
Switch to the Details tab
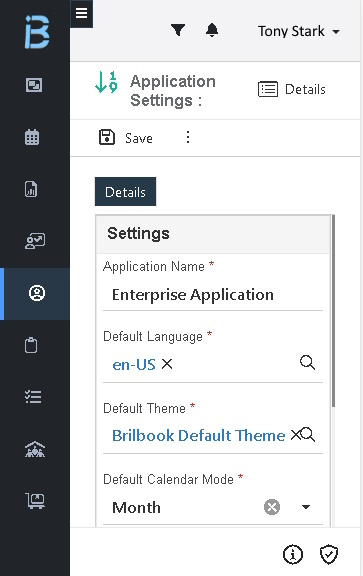[x=125, y=192]
